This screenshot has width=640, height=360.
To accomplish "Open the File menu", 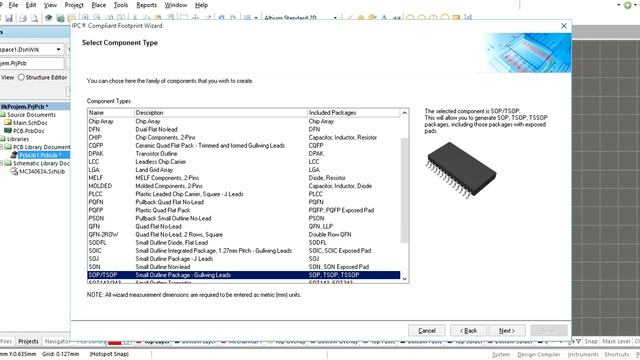I will coord(13,5).
